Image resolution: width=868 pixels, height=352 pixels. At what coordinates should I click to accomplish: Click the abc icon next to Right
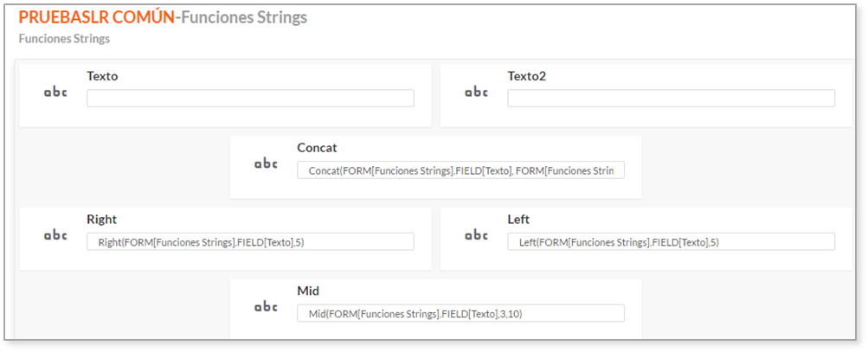coord(55,235)
